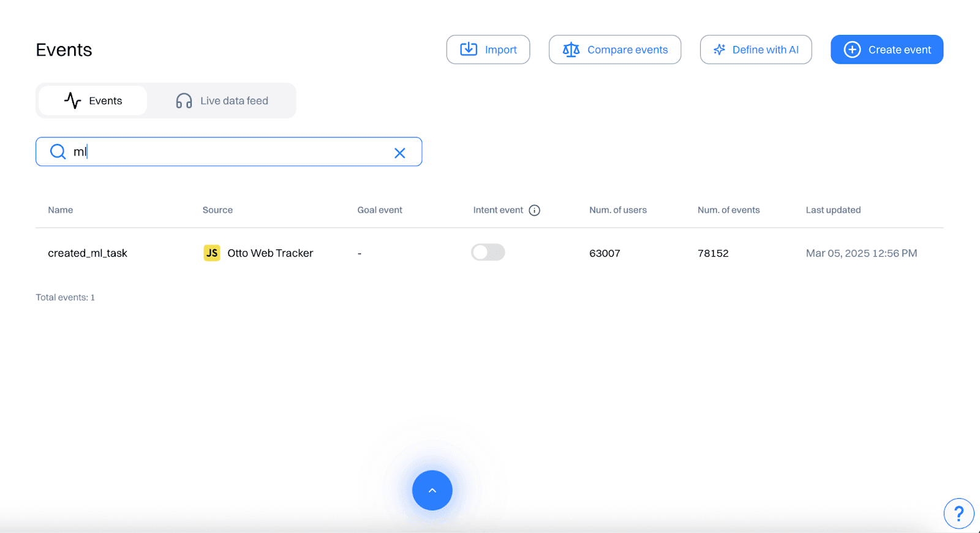
Task: Click the Intent event info icon
Action: click(534, 210)
